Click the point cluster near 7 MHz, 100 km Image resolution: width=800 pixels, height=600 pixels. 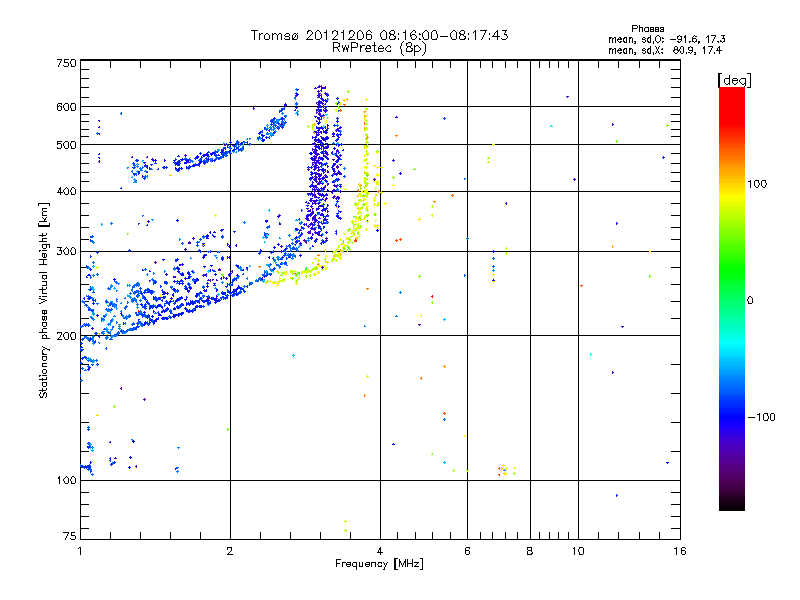505,470
